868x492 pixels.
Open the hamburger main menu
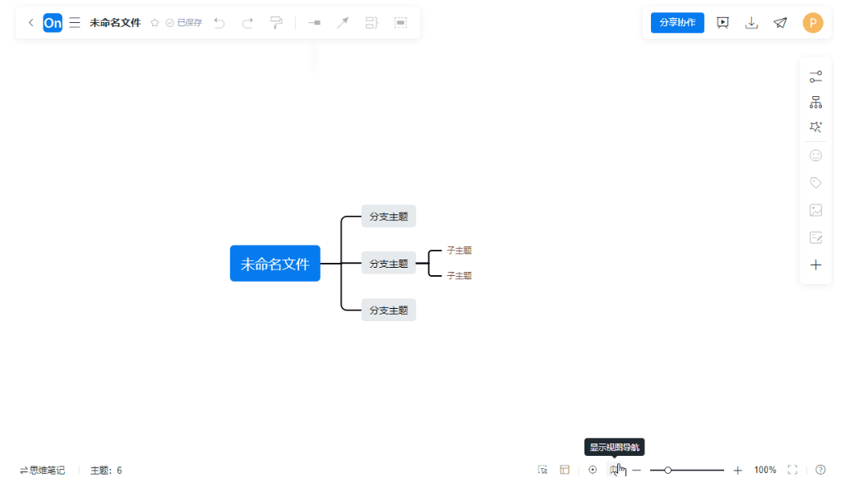tap(75, 22)
